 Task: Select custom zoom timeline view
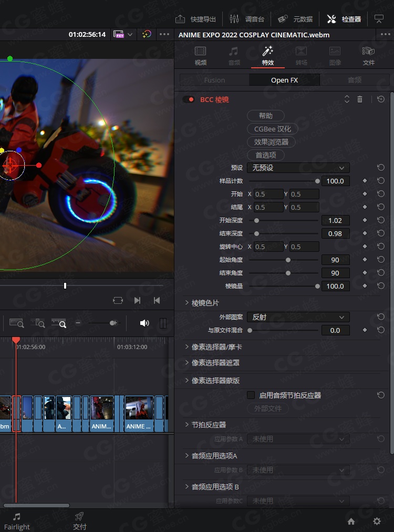pyautogui.click(x=59, y=323)
